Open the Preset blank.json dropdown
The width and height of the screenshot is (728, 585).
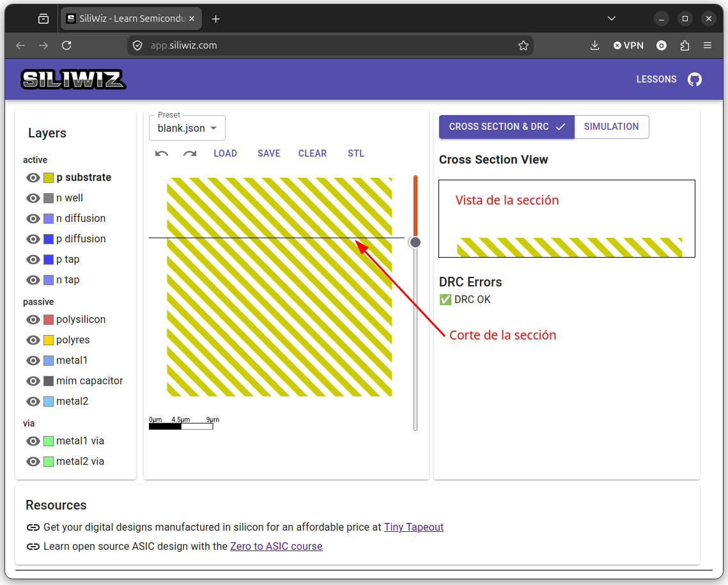[x=187, y=128]
